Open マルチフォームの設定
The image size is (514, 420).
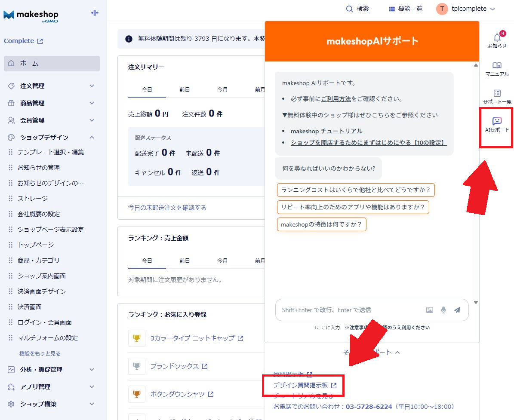[x=48, y=338]
